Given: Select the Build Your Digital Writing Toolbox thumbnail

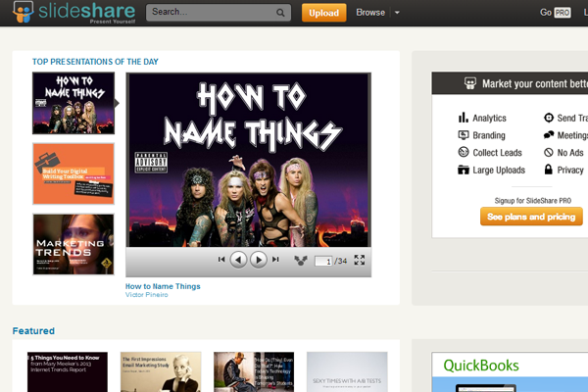Looking at the screenshot, I should (x=73, y=173).
